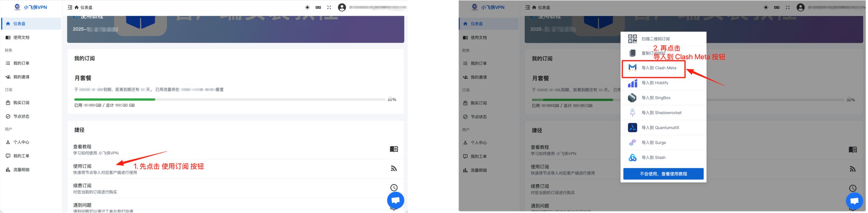868x213 pixels.
Task: Click the QuantumultX import icon
Action: click(x=632, y=128)
